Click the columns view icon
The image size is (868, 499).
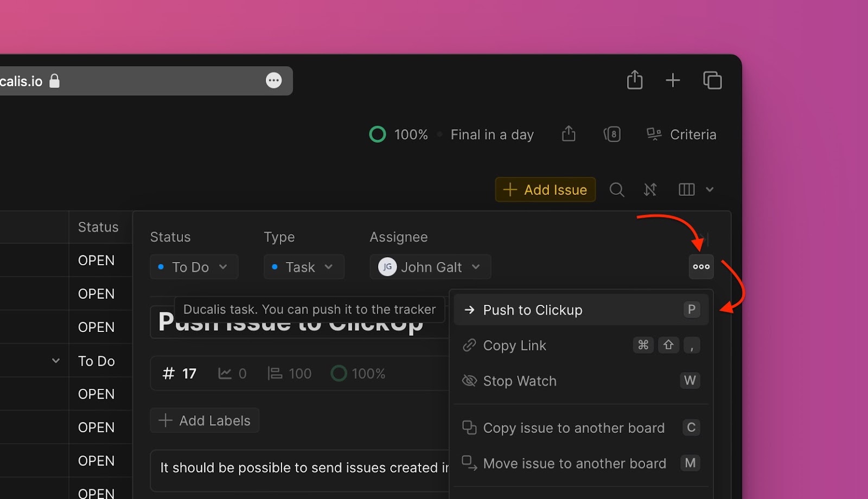click(686, 189)
